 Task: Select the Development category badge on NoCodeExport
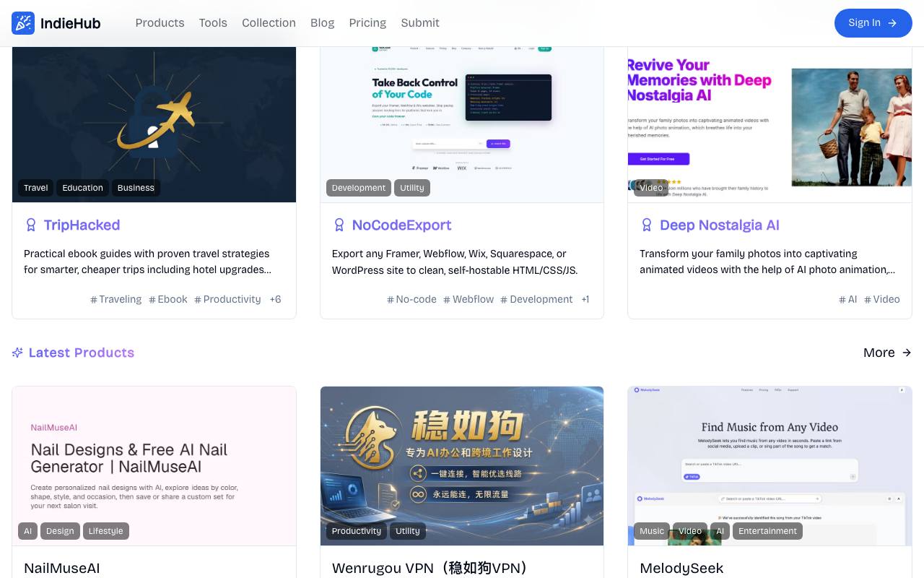pos(359,188)
